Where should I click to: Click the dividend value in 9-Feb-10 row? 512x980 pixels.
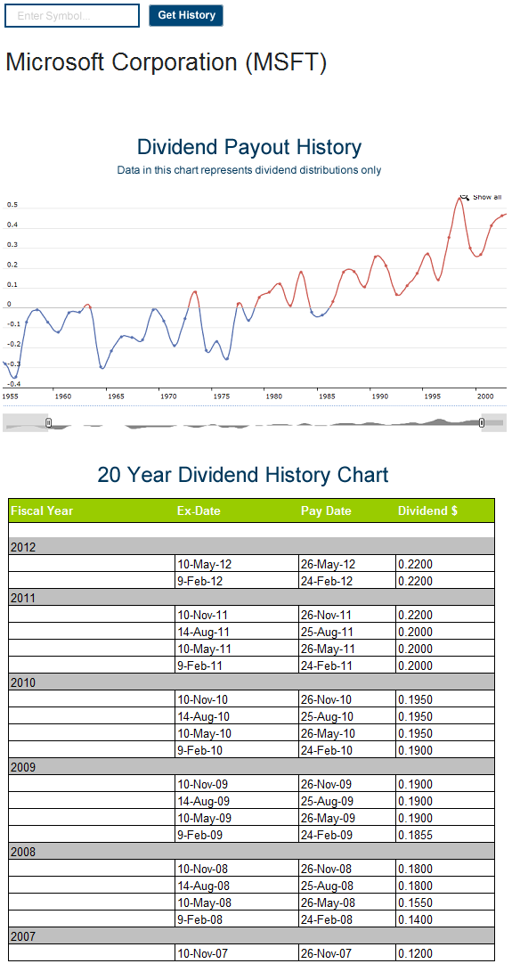415,749
